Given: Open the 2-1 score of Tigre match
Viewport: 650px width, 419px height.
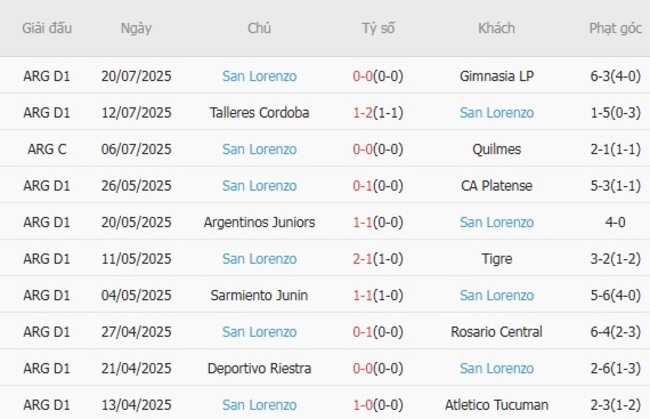Looking at the screenshot, I should click(x=364, y=259).
